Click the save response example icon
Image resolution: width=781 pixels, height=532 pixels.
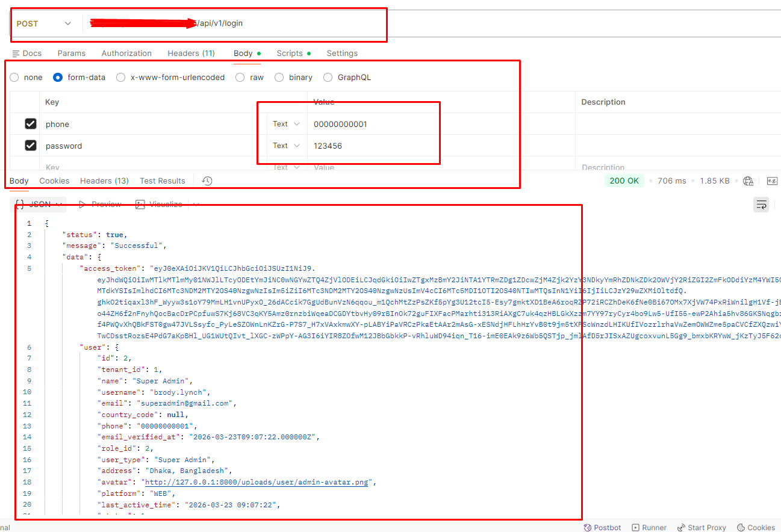pyautogui.click(x=772, y=181)
